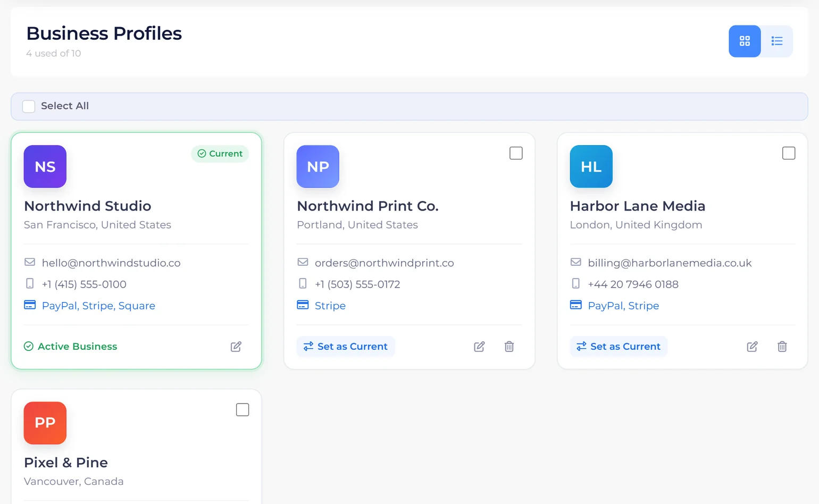Viewport: 819px width, 504px height.
Task: Set Harbor Lane Media as current
Action: 619,347
